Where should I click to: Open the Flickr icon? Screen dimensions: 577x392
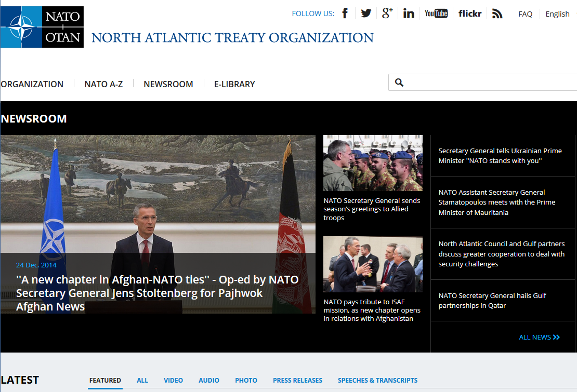[x=470, y=13]
